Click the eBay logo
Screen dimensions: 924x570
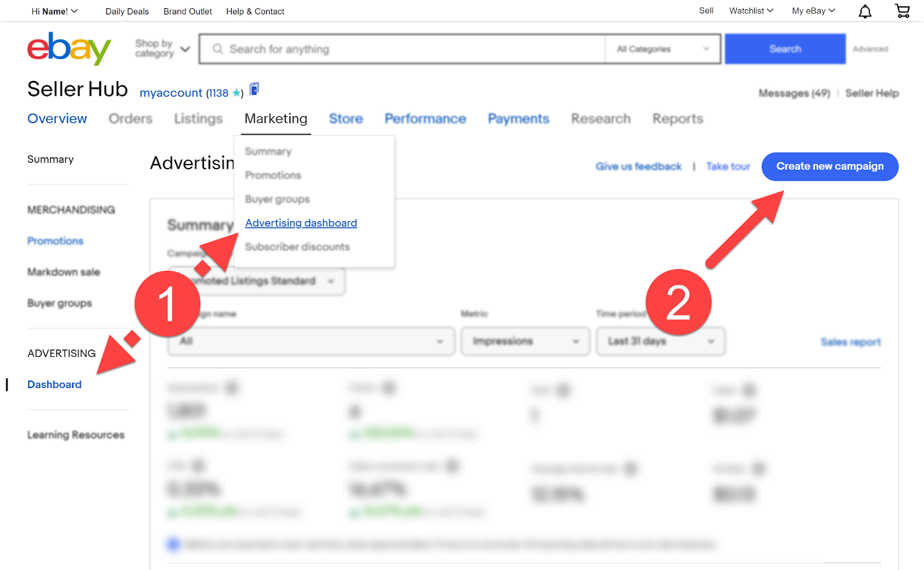(x=69, y=49)
